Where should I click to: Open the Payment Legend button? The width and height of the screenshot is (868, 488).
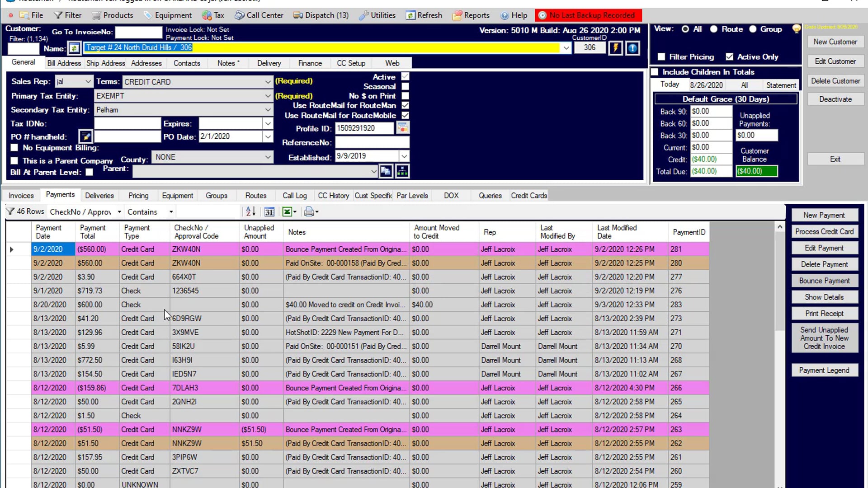(824, 370)
